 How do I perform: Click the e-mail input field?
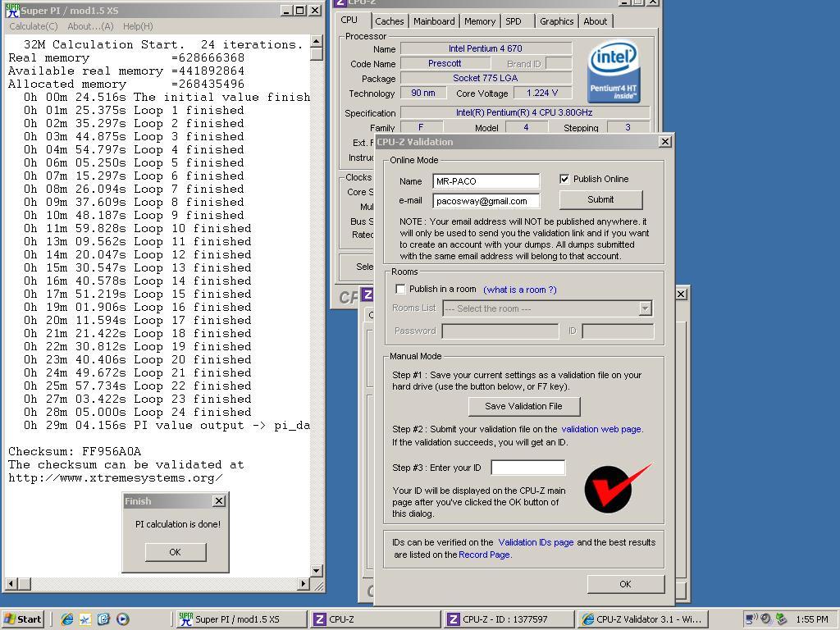pos(486,201)
